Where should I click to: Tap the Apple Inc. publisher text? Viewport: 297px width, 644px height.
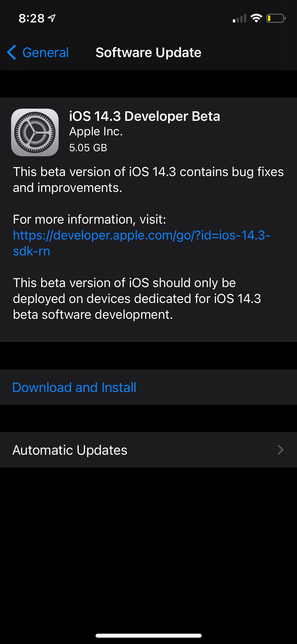(96, 131)
